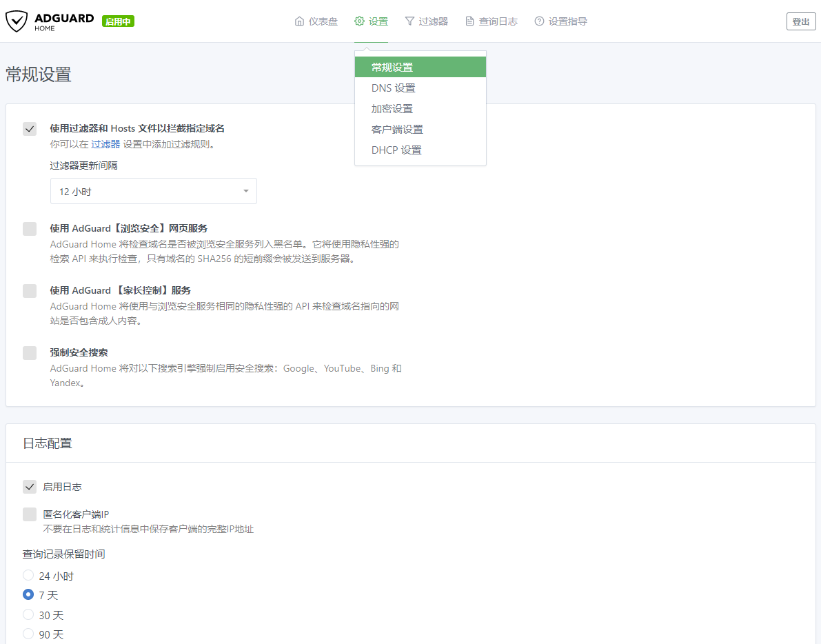Enable AdGuard 浏览安全 web service checkbox
The width and height of the screenshot is (821, 644).
point(29,228)
